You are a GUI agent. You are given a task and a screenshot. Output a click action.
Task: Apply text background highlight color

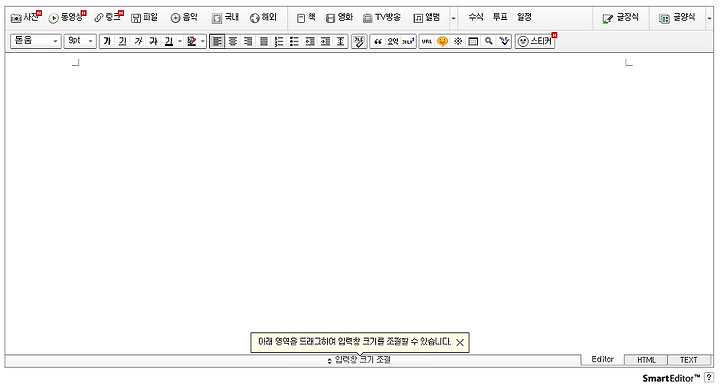tap(192, 41)
